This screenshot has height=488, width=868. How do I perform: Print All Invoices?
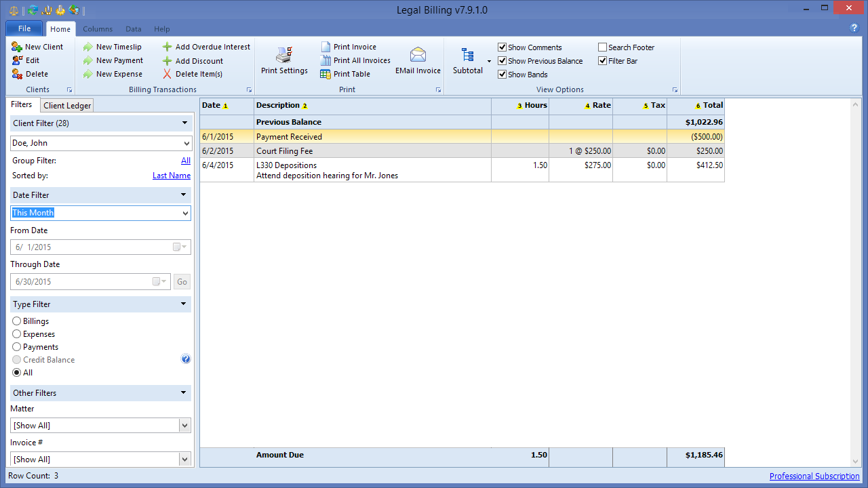(x=355, y=60)
